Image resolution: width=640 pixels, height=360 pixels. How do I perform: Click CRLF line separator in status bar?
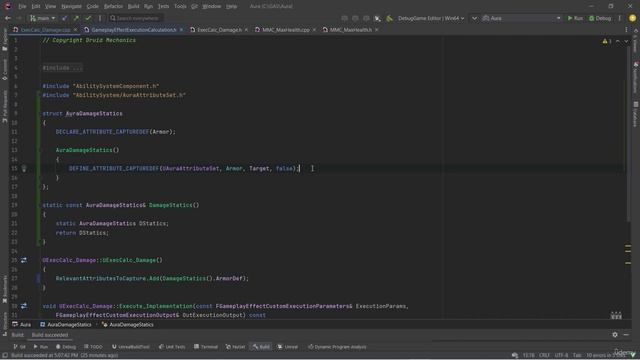[544, 356]
